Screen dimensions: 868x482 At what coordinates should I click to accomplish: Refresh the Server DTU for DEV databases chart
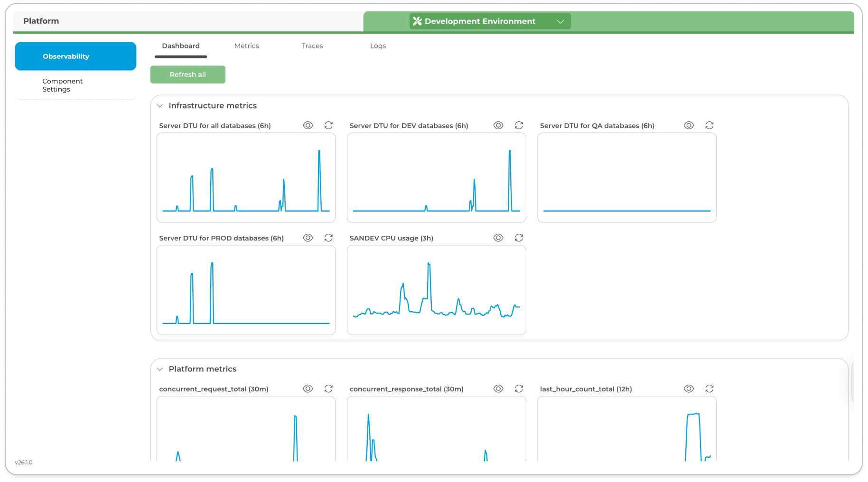pyautogui.click(x=519, y=125)
